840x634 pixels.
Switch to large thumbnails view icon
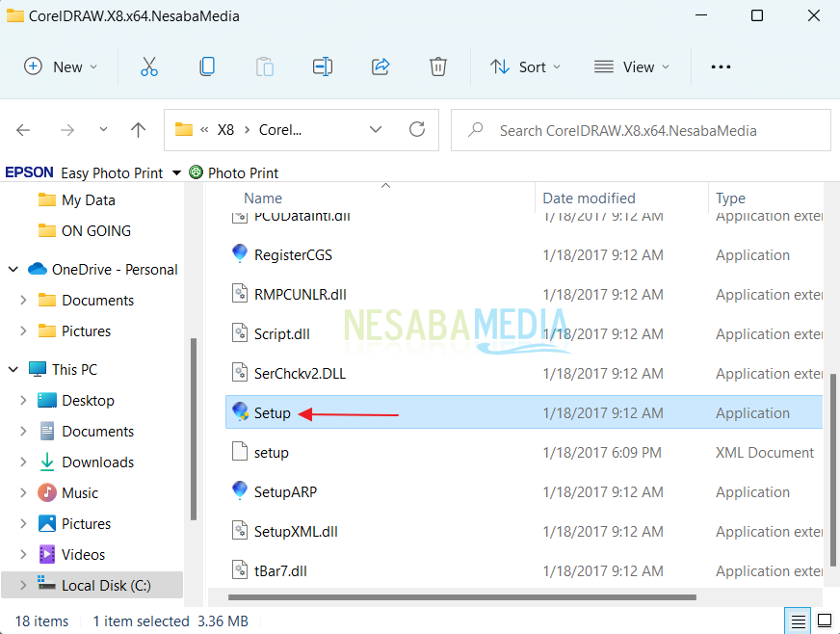tap(824, 621)
